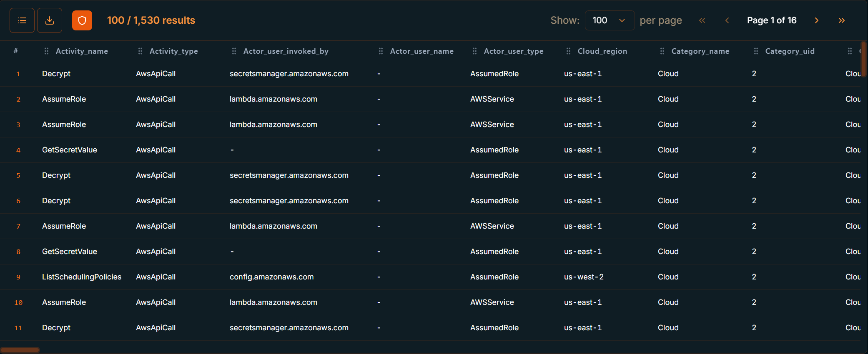The width and height of the screenshot is (868, 354).
Task: Click 'AssumedRole' in row 8
Action: point(494,252)
